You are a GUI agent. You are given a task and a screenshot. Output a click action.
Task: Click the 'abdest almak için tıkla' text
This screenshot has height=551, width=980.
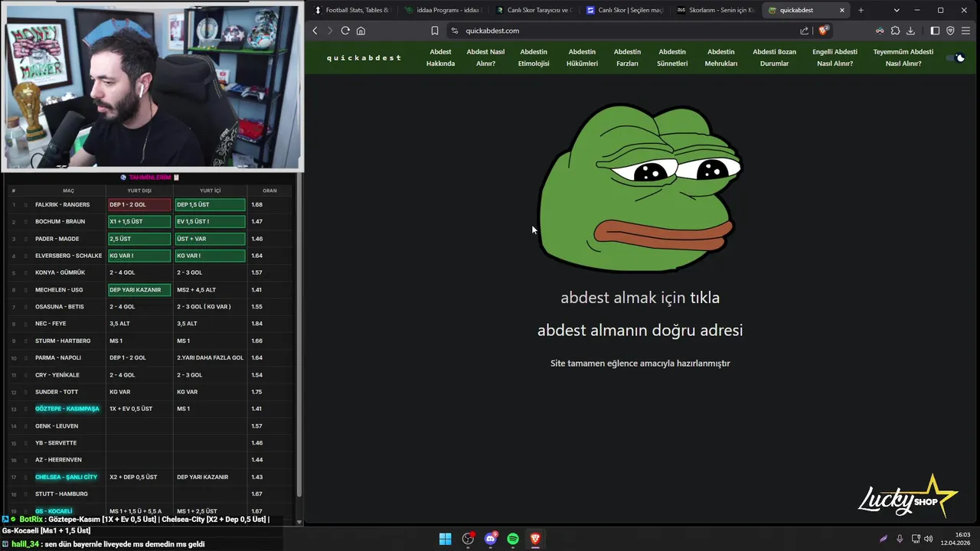coord(640,298)
